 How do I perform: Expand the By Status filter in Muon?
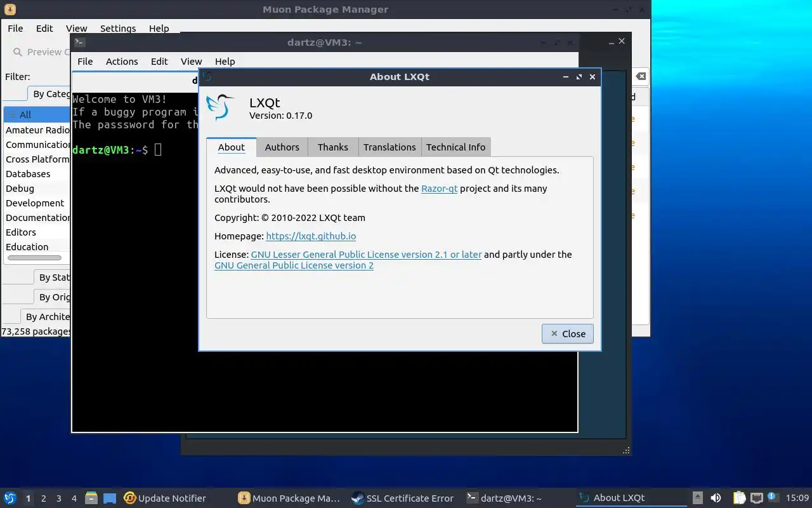tap(52, 277)
